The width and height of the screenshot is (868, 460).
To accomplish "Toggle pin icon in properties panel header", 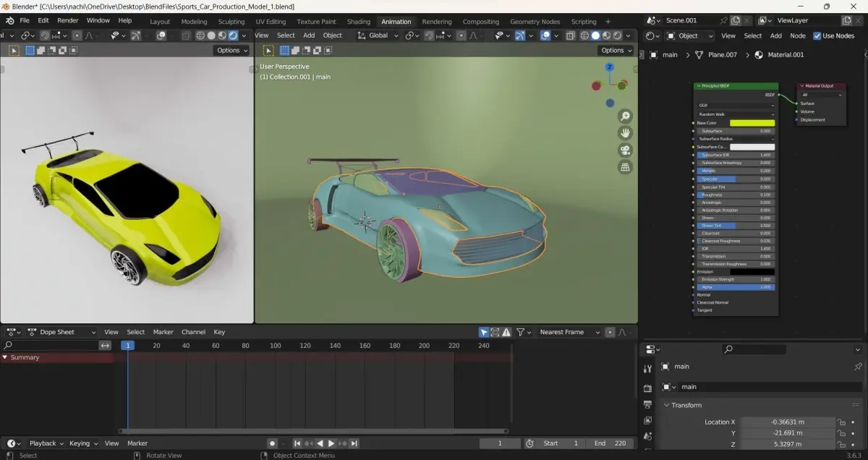I will pyautogui.click(x=858, y=367).
